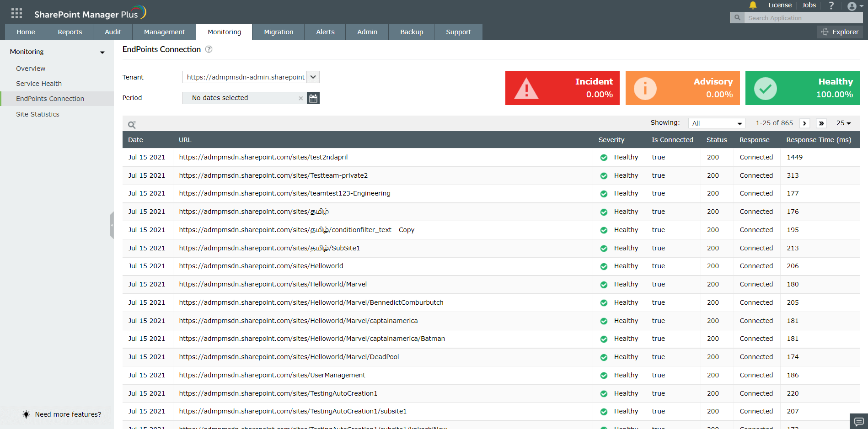Open the apps grid menu
Screen dimensions: 868x429
click(x=16, y=12)
